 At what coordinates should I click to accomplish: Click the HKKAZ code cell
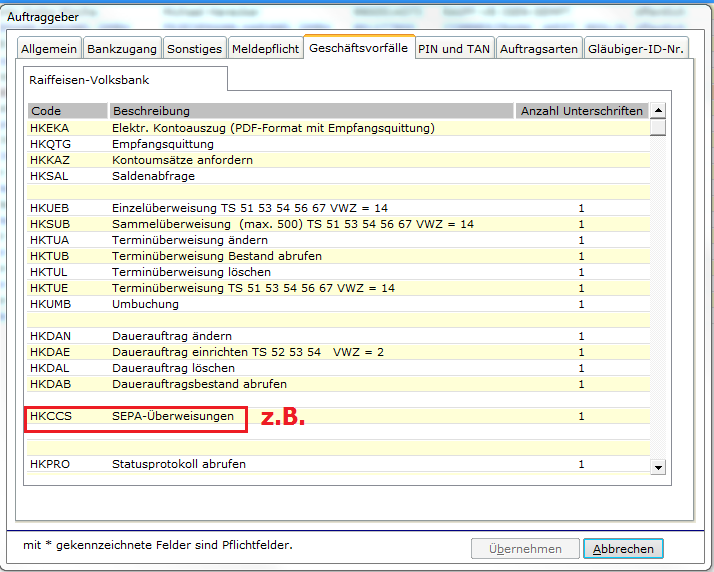click(50, 160)
